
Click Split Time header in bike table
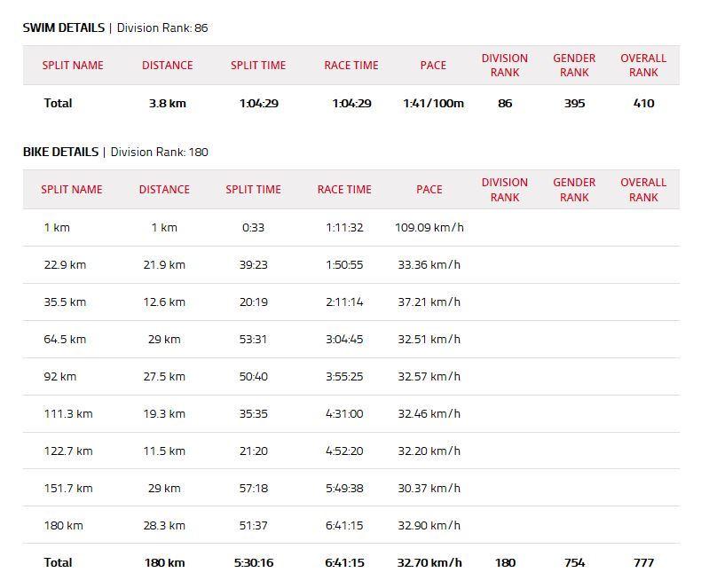(253, 190)
